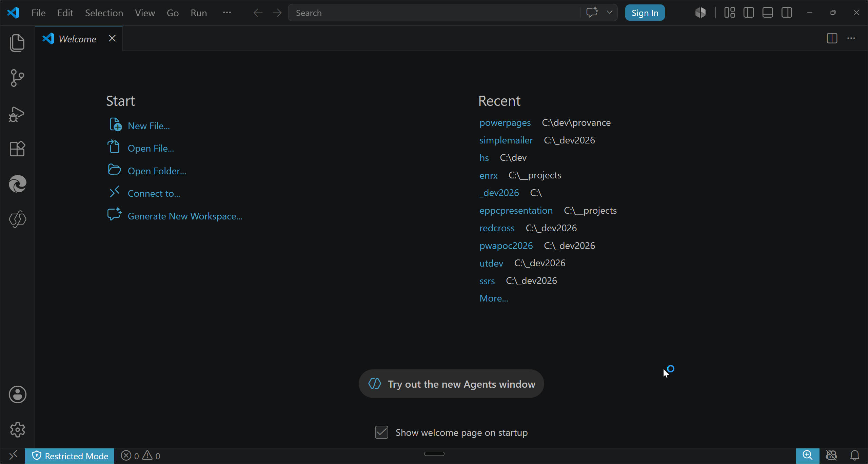Click the Open File icon under Start
Viewport: 868px width, 464px height.
pyautogui.click(x=114, y=147)
